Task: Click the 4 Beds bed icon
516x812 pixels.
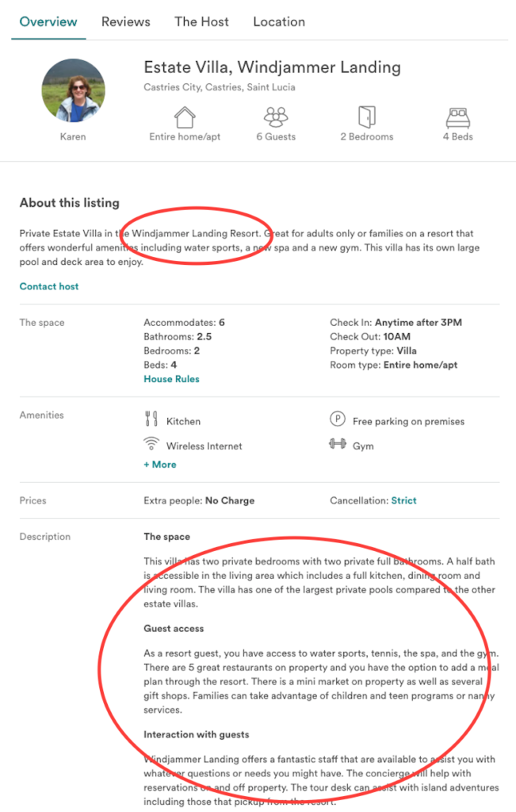Action: pos(457,117)
